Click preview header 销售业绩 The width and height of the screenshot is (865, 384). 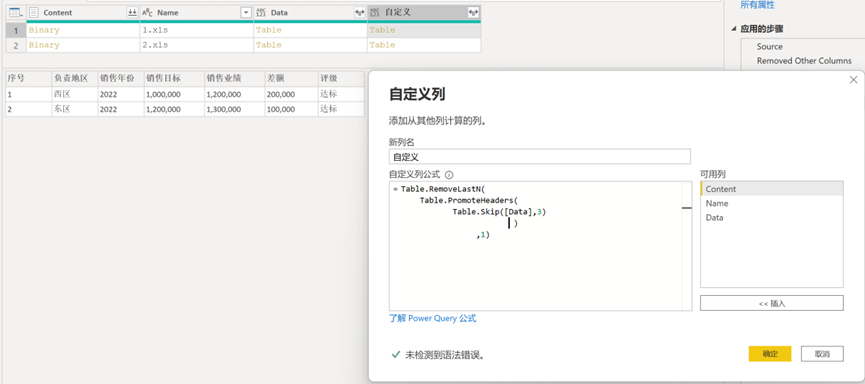(234, 78)
